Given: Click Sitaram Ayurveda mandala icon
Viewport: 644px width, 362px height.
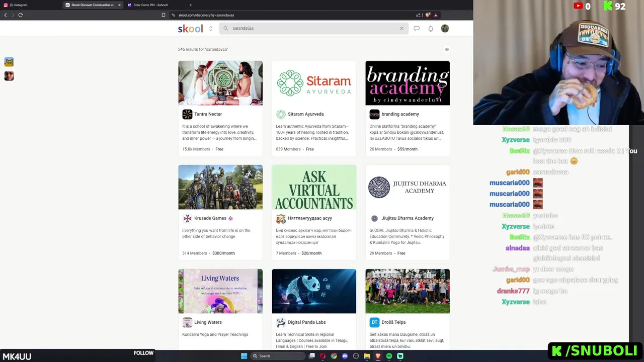Looking at the screenshot, I should pos(281,114).
